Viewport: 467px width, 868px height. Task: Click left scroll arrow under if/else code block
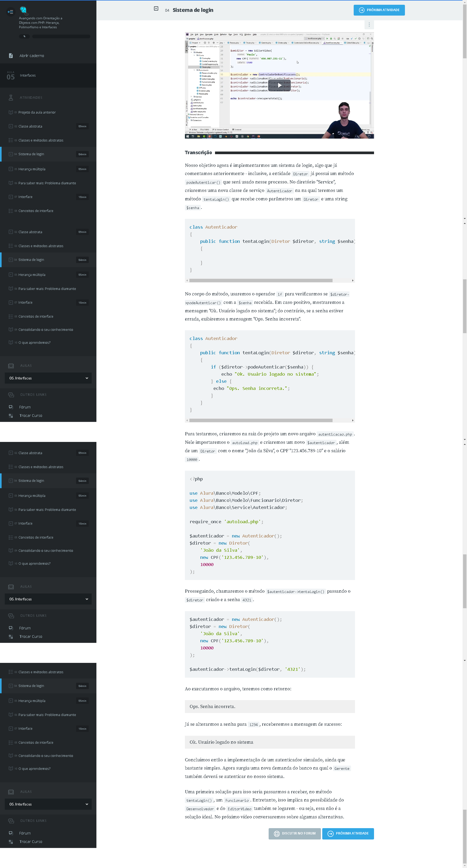point(187,420)
